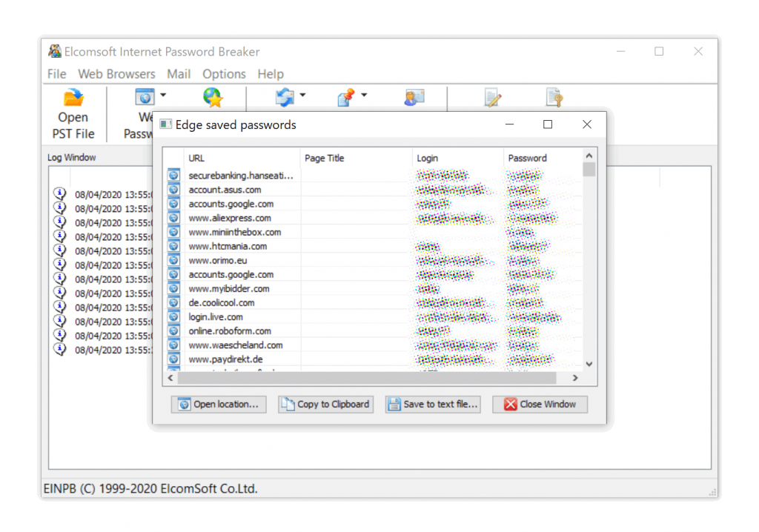The height and width of the screenshot is (532, 759).
Task: Click the Save to text file button
Action: (x=432, y=405)
